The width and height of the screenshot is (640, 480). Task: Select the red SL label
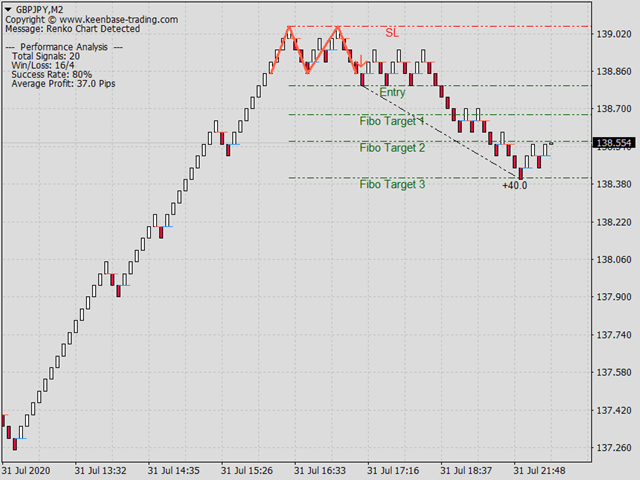[x=392, y=33]
